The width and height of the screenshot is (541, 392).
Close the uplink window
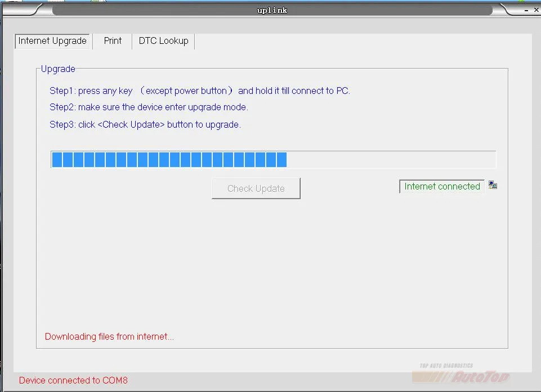pyautogui.click(x=536, y=10)
